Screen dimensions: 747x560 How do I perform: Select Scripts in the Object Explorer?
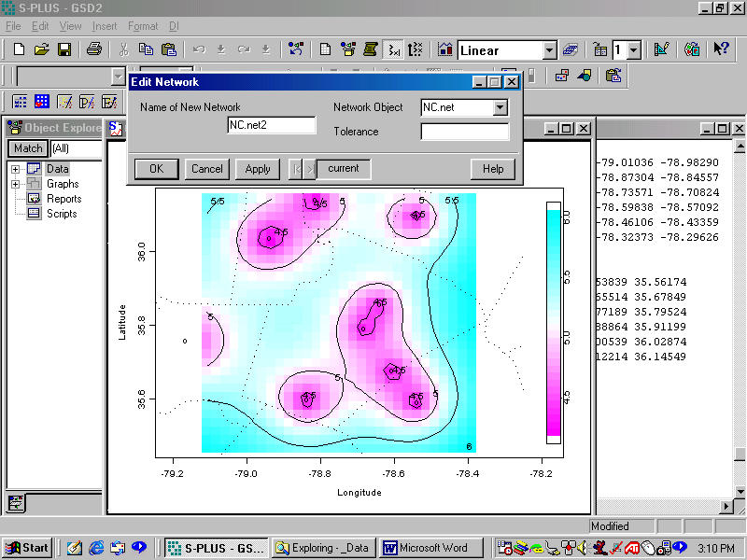(63, 214)
